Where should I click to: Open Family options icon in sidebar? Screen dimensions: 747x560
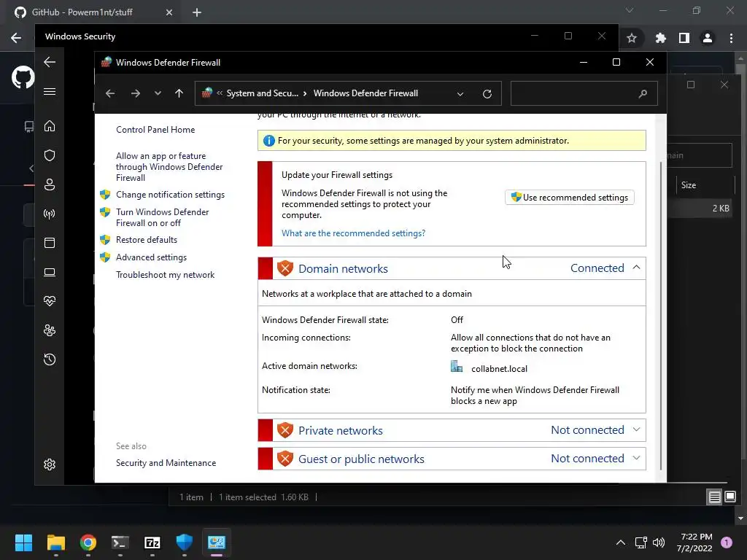[x=50, y=330]
